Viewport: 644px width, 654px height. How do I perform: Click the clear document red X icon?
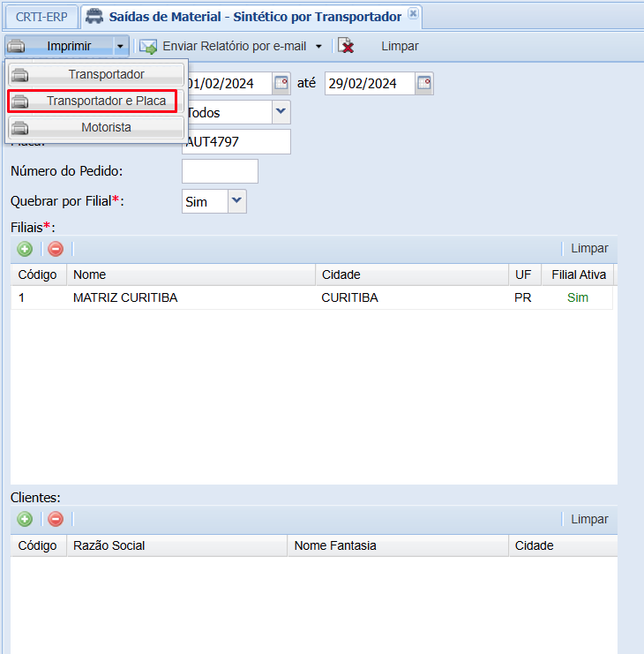(x=346, y=46)
